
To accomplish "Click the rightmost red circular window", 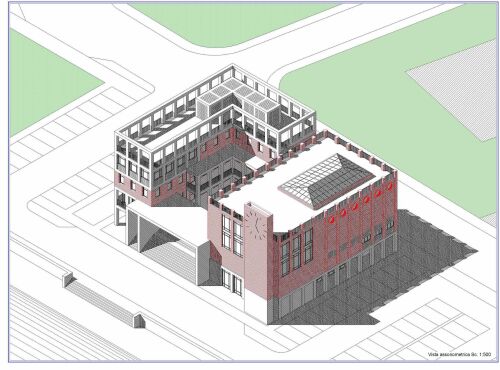I will click(389, 187).
